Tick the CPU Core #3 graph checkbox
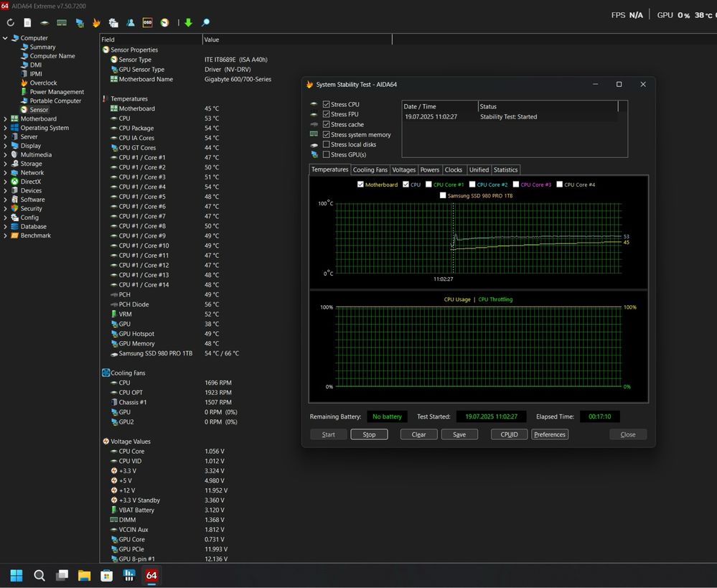Viewport: 717px width, 588px height. [516, 185]
